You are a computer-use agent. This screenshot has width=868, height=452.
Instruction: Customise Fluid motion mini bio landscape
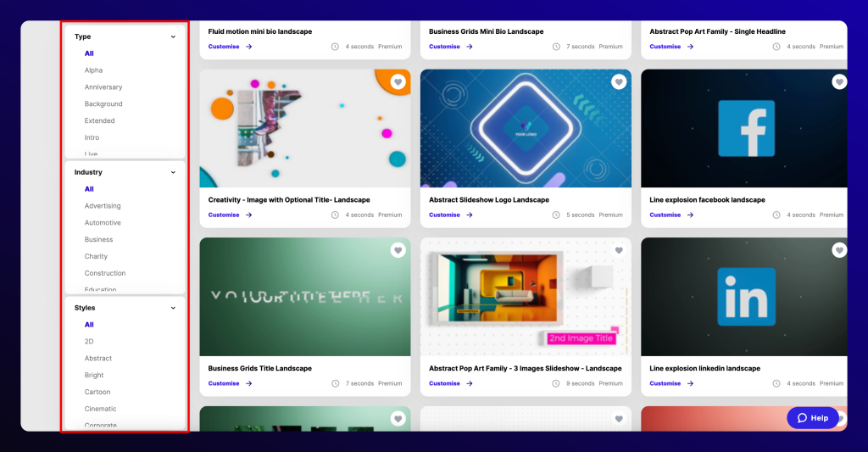pyautogui.click(x=224, y=47)
